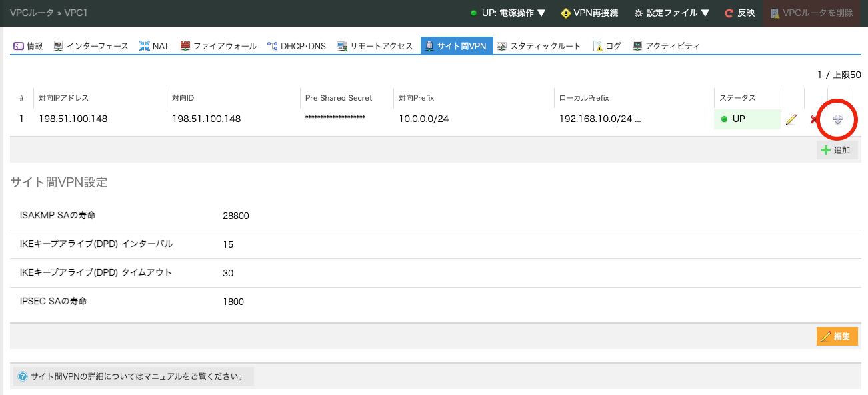Open the DHCP·DNS tab

(x=297, y=46)
